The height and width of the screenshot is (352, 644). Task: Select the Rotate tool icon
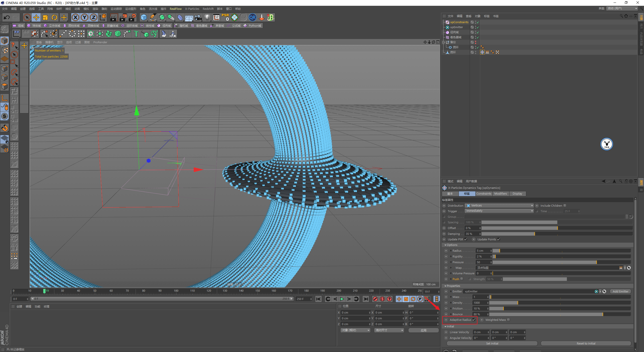point(54,17)
